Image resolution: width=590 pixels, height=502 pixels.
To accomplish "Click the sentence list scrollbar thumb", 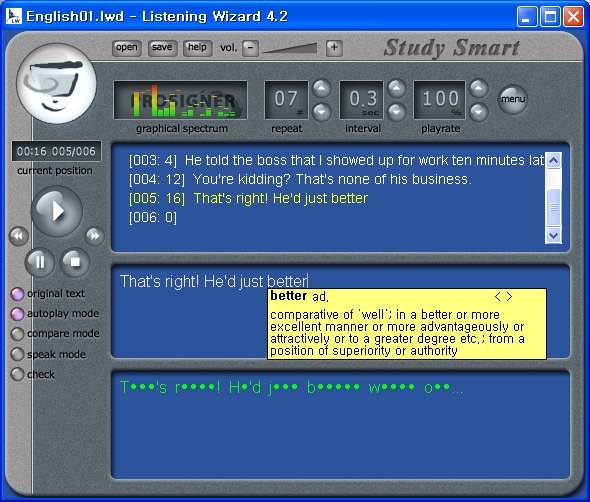I will [x=553, y=206].
